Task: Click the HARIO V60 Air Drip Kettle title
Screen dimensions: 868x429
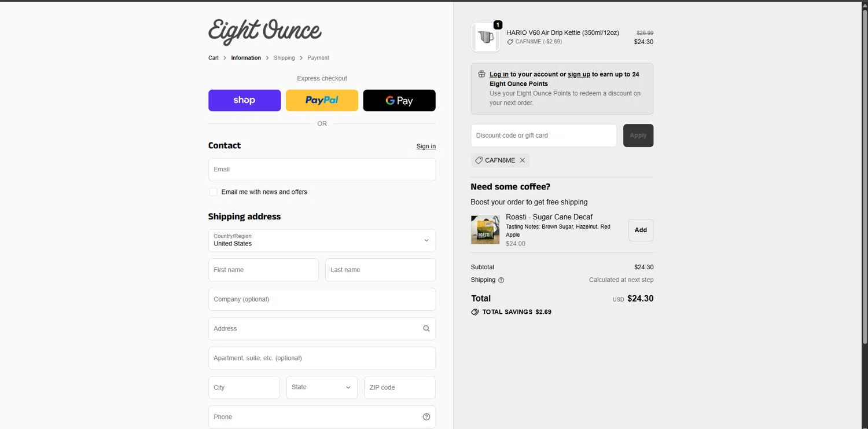Action: coord(563,33)
